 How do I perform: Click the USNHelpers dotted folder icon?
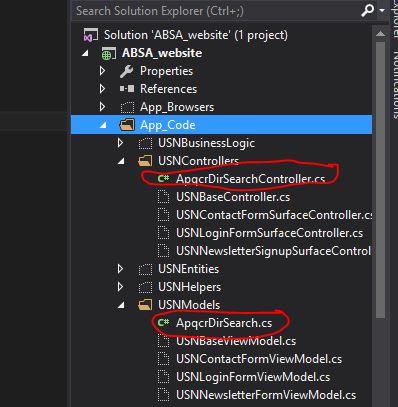(x=145, y=287)
